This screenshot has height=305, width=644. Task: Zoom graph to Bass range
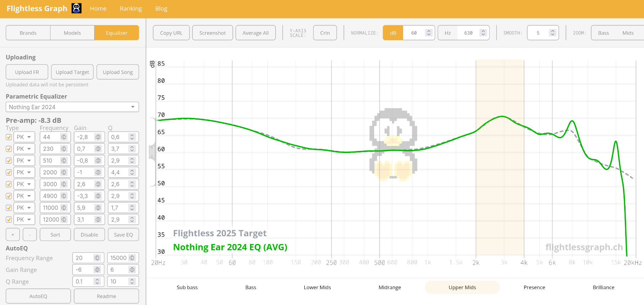coord(603,33)
